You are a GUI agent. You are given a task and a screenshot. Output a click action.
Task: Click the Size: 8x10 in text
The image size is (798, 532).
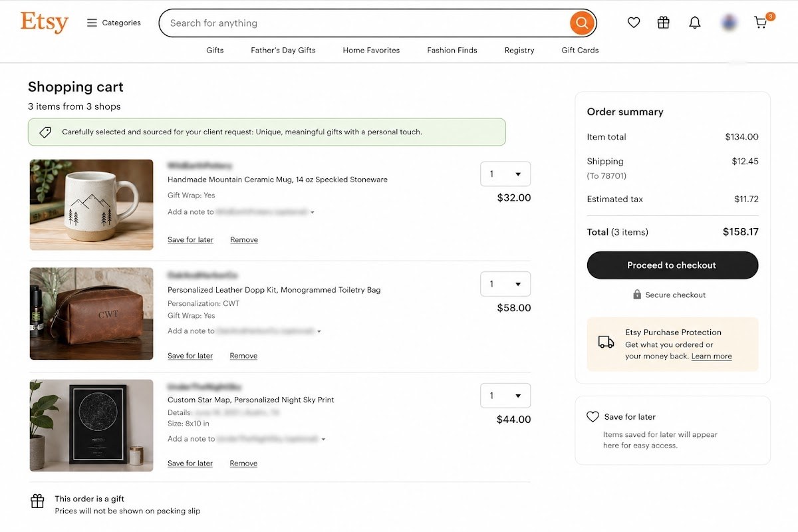pyautogui.click(x=188, y=424)
